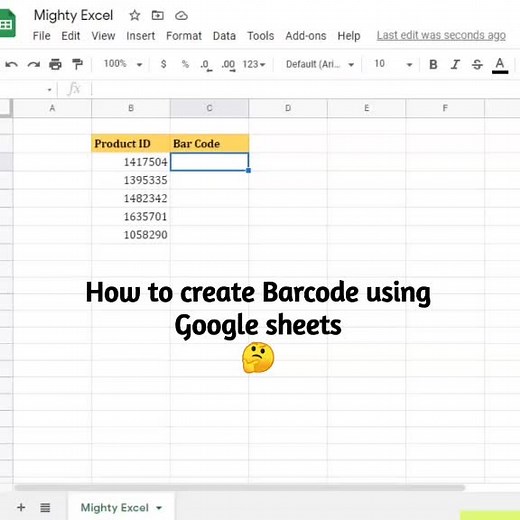Open the Tools menu
Viewport: 520px width, 520px height.
click(x=260, y=36)
